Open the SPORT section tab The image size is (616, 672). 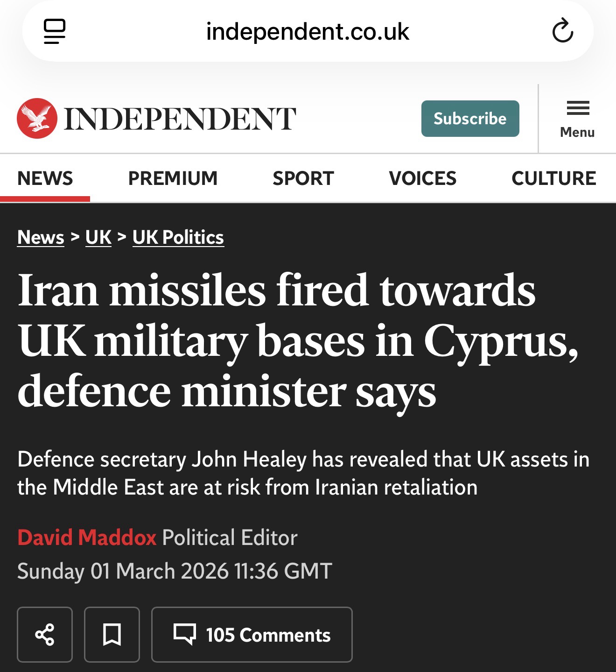point(303,178)
